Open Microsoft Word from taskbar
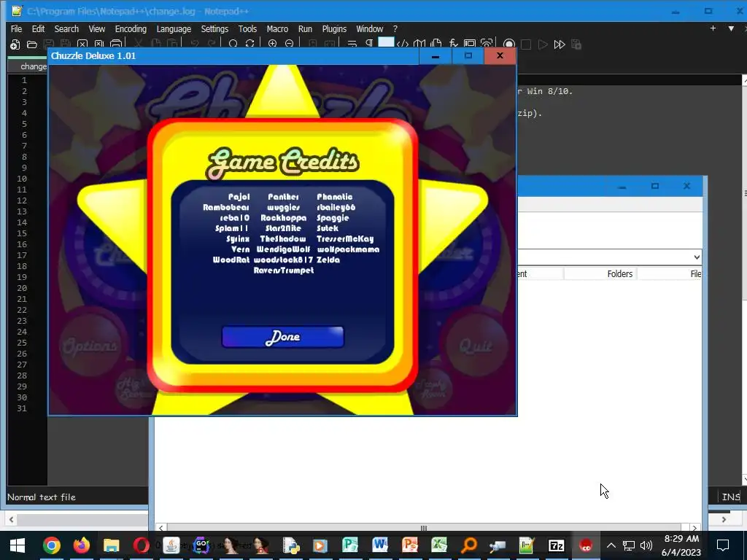 tap(380, 545)
